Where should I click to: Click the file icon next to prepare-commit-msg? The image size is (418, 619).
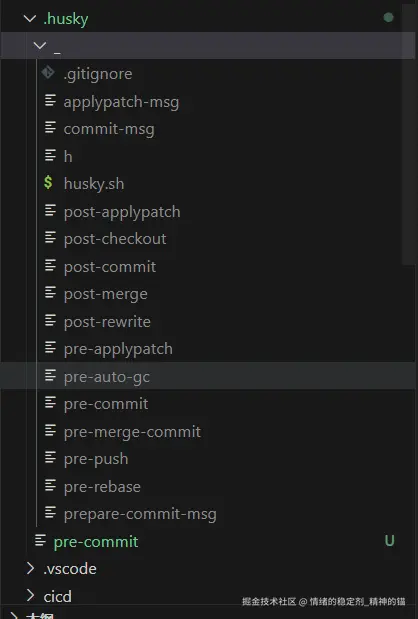click(x=50, y=512)
